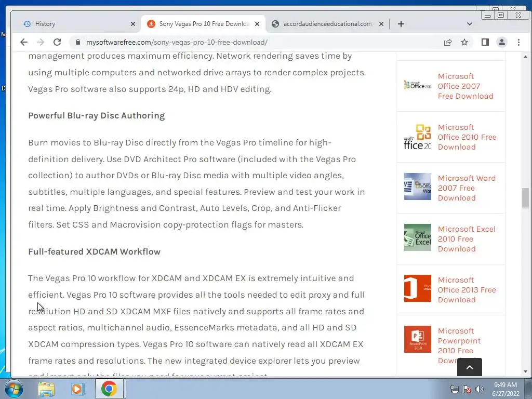532x399 pixels.
Task: Click the PowerPoint 2010 thumbnail image
Action: 418,339
